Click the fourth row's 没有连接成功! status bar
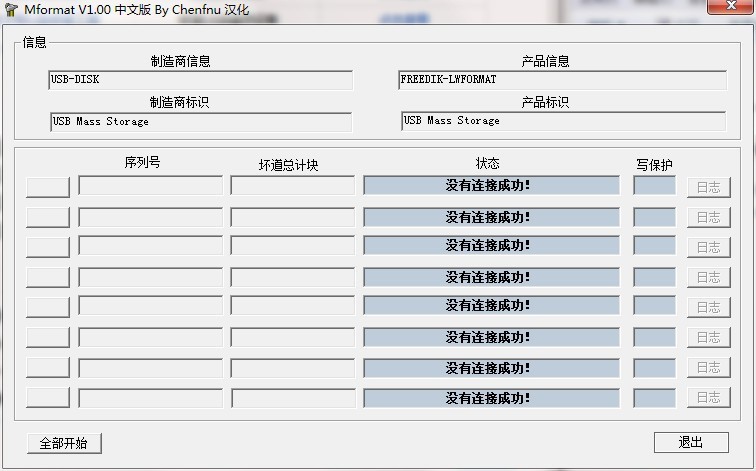Image resolution: width=756 pixels, height=471 pixels. [x=491, y=277]
